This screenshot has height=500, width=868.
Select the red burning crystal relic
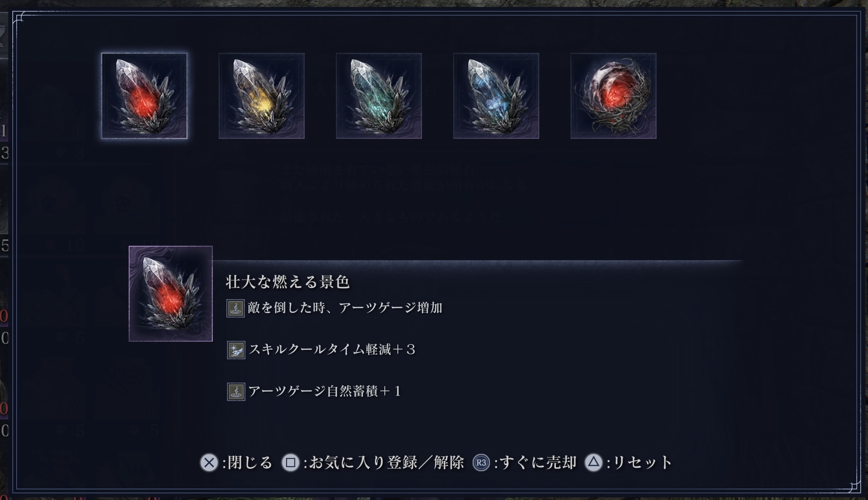click(144, 96)
